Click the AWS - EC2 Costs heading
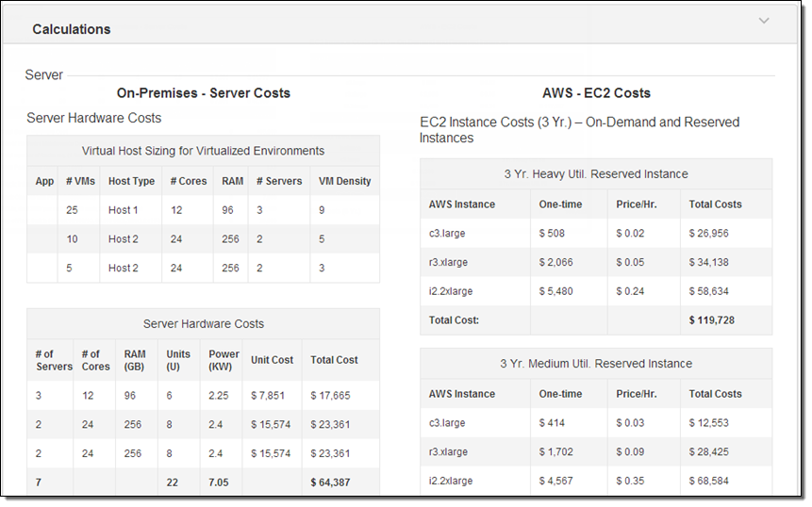Screen dimensions: 812x507 click(x=596, y=93)
